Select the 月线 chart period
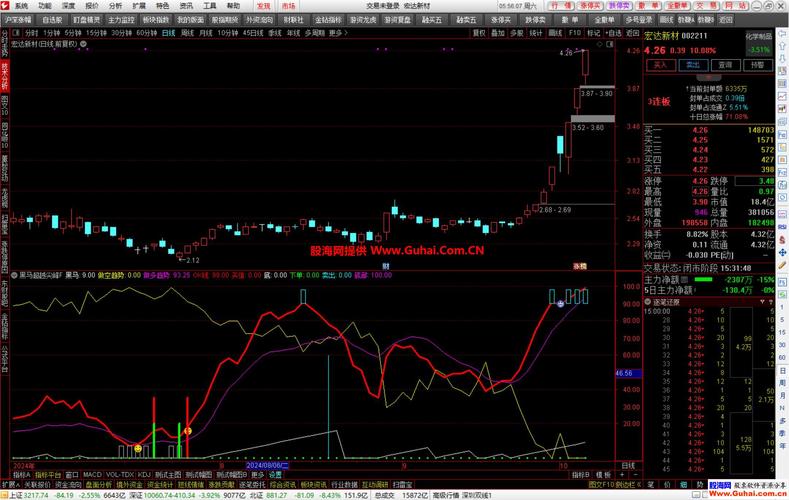The image size is (789, 500). 205,33
